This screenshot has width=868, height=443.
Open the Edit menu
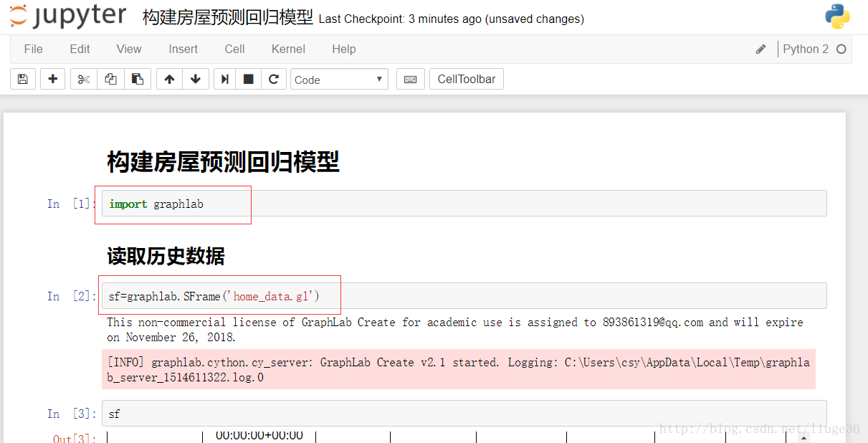click(x=80, y=49)
